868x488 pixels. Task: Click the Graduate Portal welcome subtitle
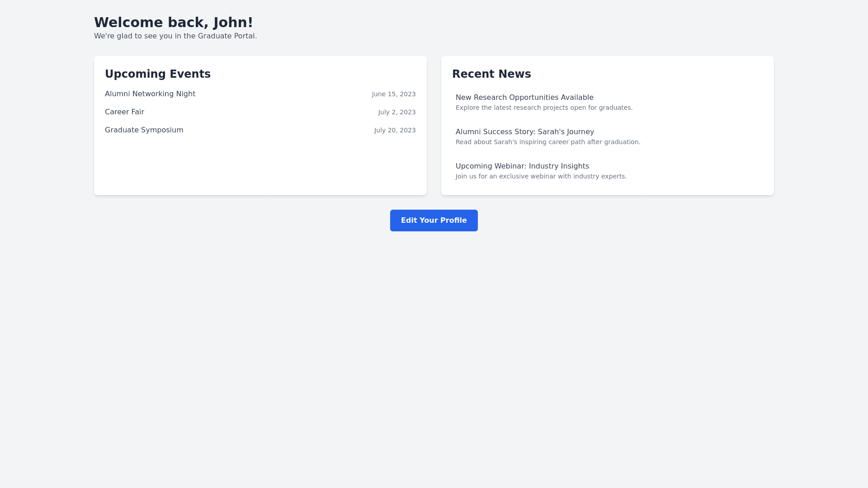tap(175, 36)
